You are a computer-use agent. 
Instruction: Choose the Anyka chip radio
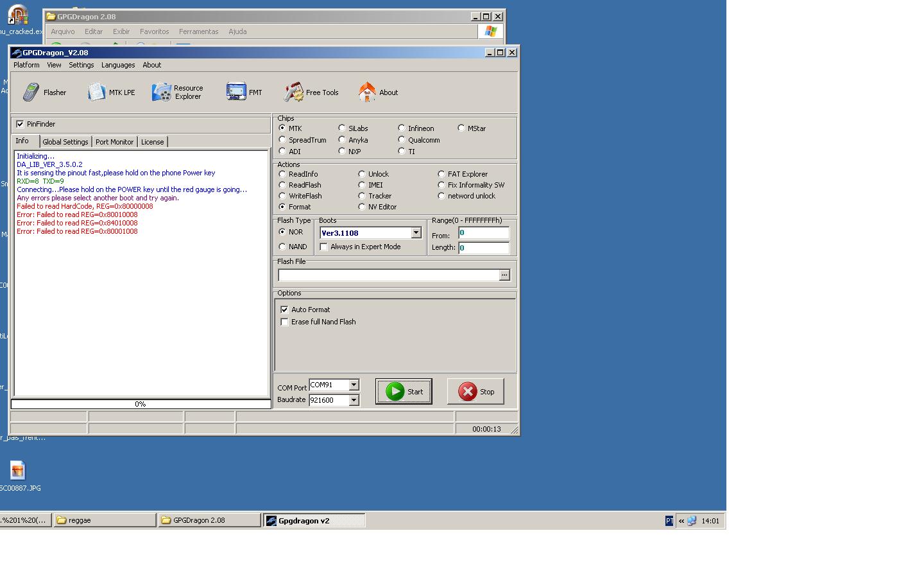342,140
